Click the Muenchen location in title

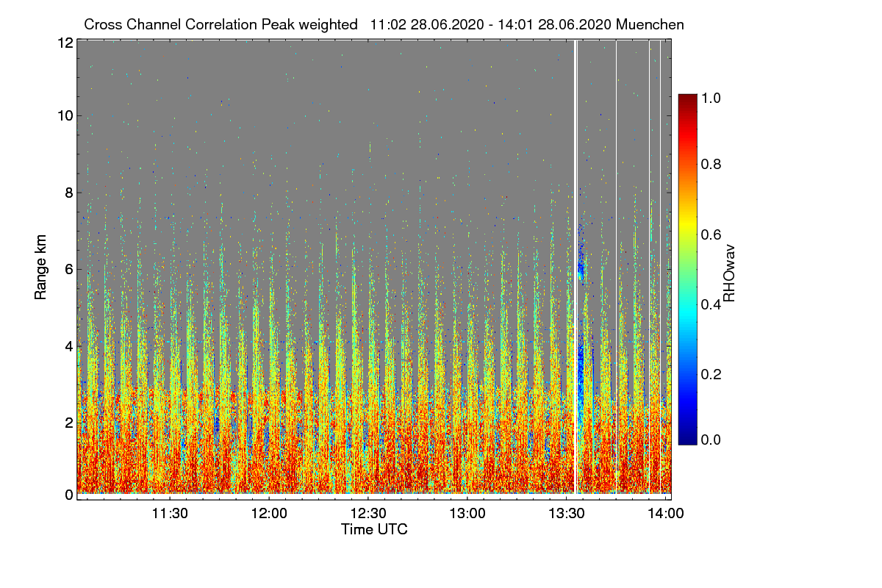tap(650, 24)
